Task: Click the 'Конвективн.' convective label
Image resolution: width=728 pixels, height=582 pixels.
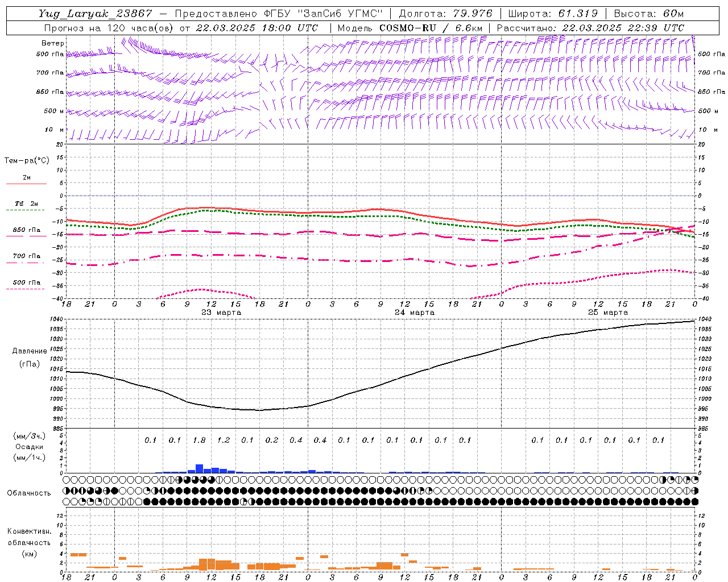Action: pos(29,531)
